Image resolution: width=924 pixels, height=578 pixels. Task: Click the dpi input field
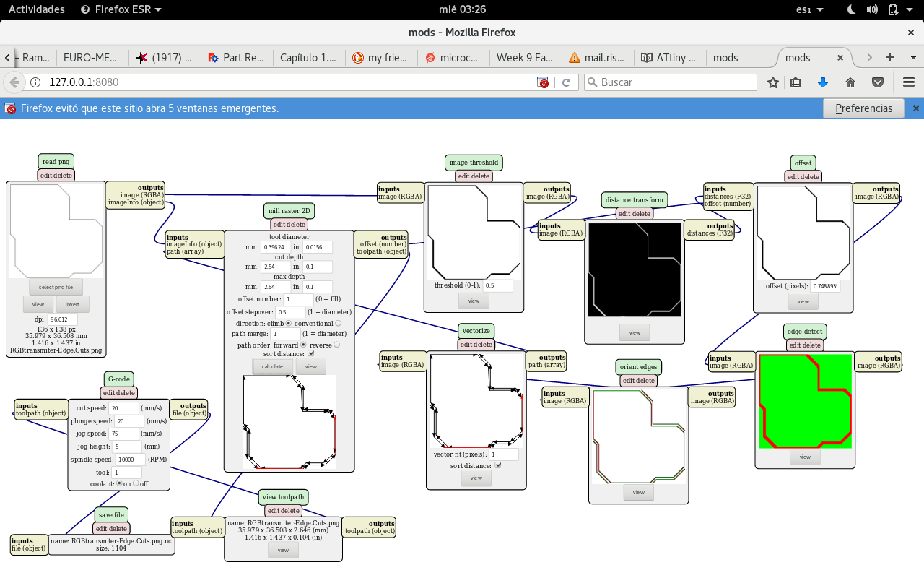[63, 319]
